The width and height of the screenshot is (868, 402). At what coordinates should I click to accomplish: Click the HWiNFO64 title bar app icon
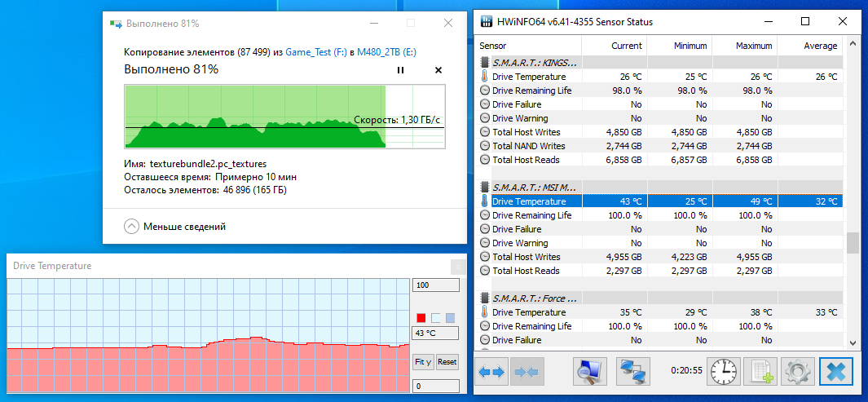coord(486,21)
